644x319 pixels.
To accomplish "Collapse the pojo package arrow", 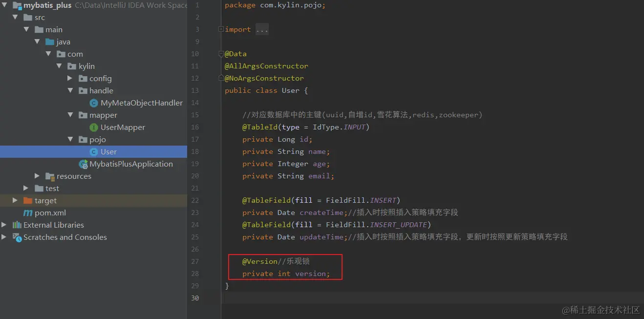I will [x=70, y=140].
